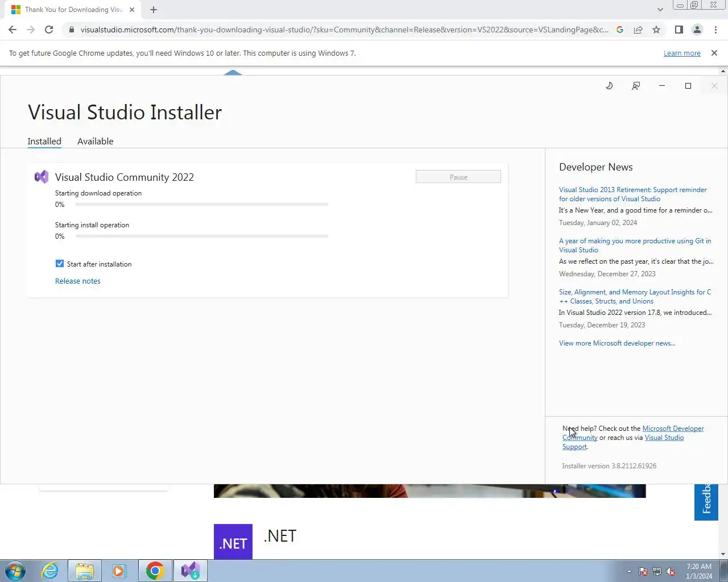Click the install operation progress bar
Viewport: 728px width, 582px height.
pos(202,236)
